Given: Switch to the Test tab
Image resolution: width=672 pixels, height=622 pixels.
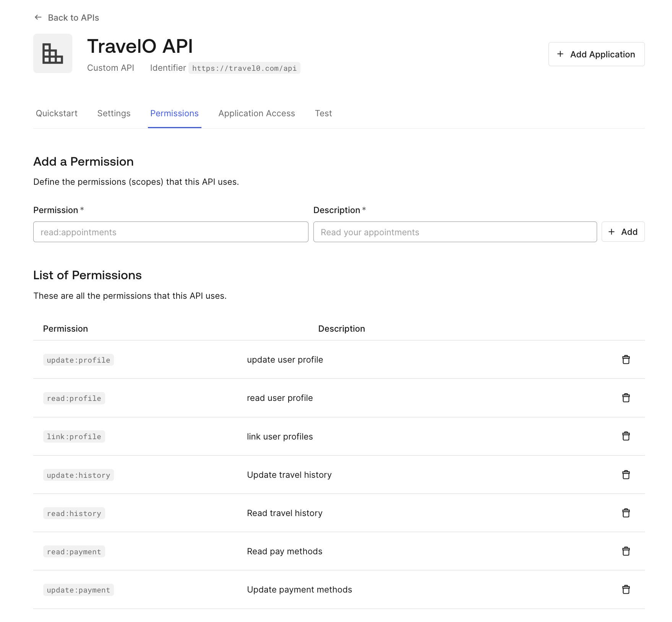Looking at the screenshot, I should [x=323, y=113].
